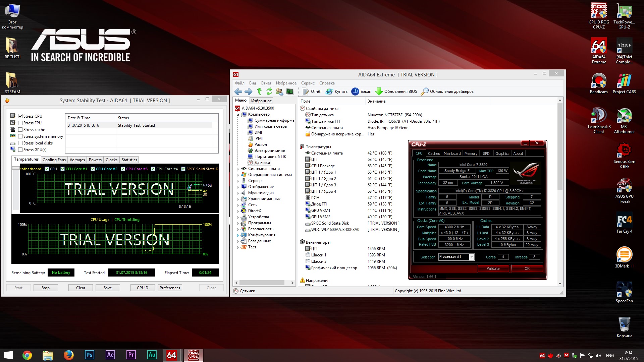Click the green up-arrow navigation icon
This screenshot has width=644, height=362.
pyautogui.click(x=259, y=92)
